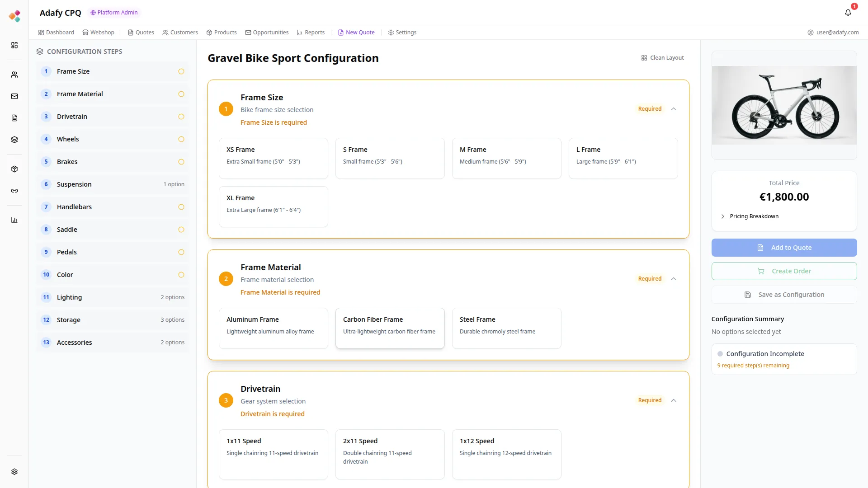This screenshot has height=488, width=868.
Task: Choose the Carbon Fiber Frame option
Action: point(390,328)
